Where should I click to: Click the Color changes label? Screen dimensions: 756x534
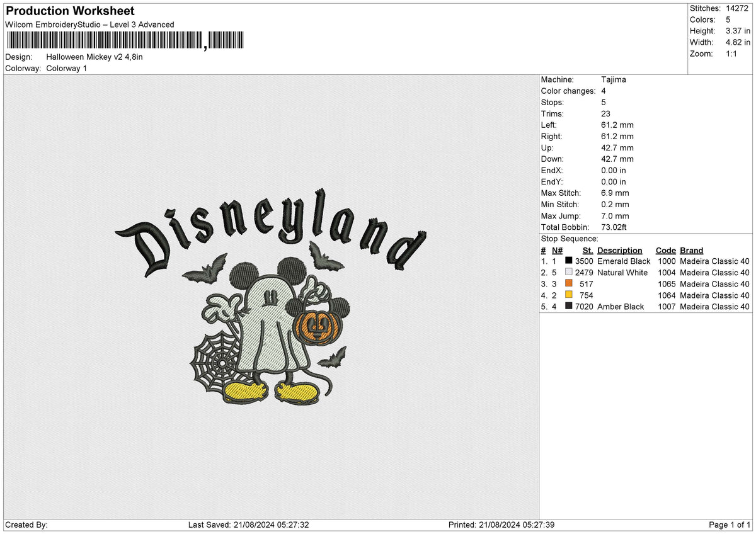(x=568, y=91)
